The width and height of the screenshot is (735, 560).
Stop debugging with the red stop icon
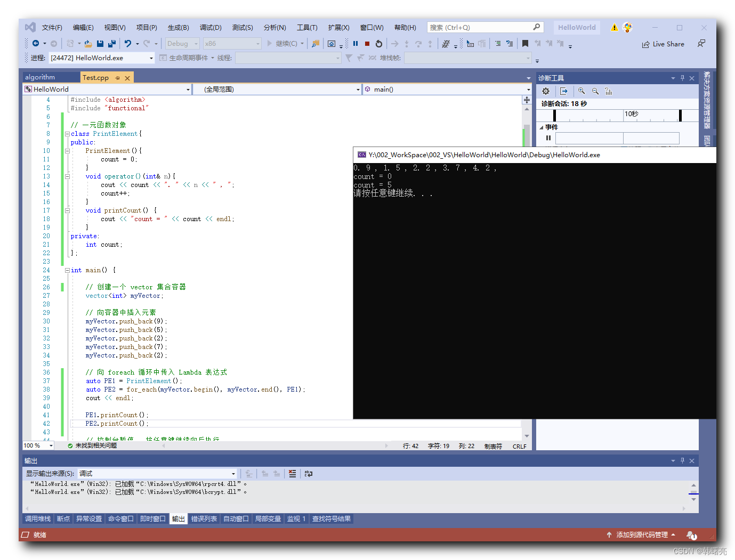pyautogui.click(x=367, y=44)
